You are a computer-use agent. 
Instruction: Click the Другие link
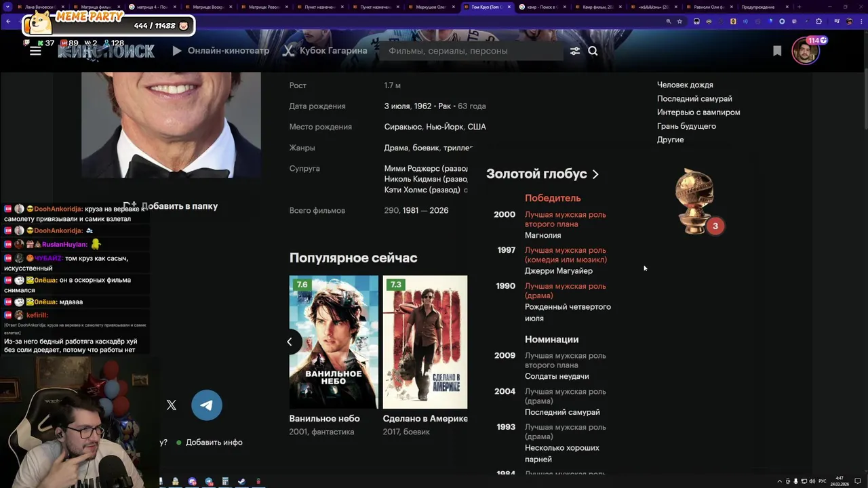coord(670,140)
